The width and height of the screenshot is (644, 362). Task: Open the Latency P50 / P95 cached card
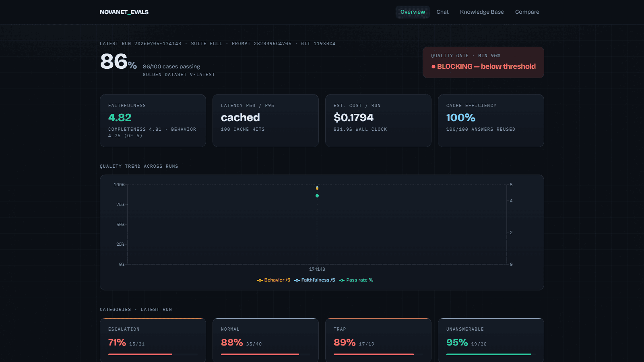point(266,121)
